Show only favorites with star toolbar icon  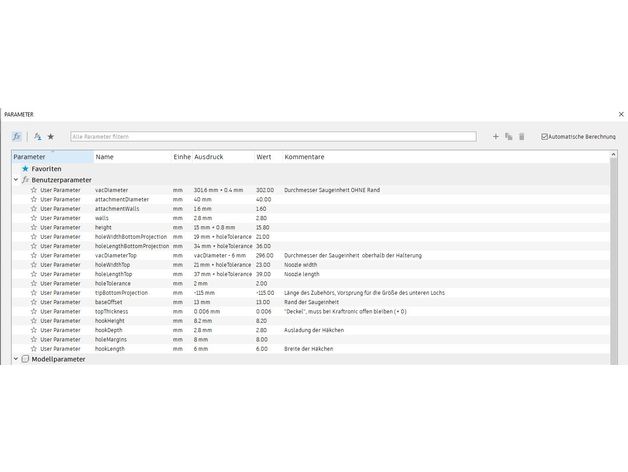(51, 136)
